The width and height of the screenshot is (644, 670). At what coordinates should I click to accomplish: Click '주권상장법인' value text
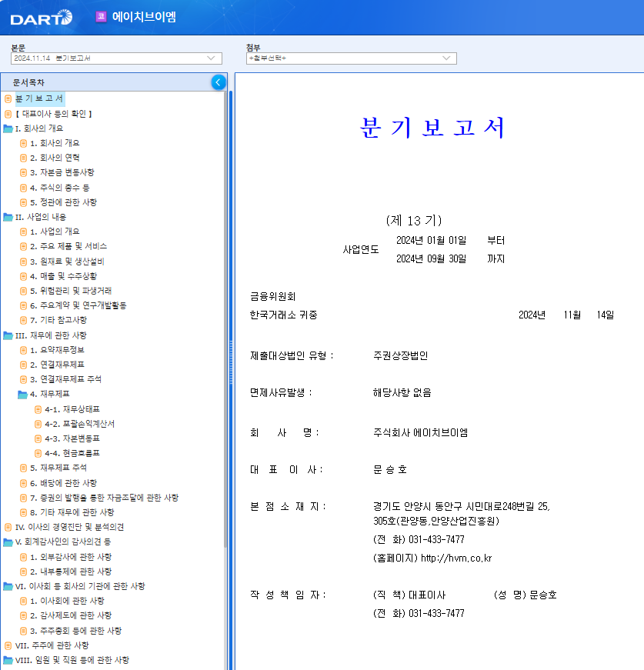400,355
